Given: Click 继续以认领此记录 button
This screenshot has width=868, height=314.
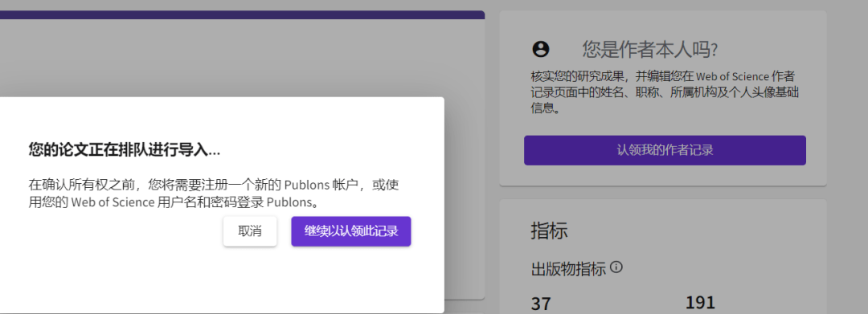Looking at the screenshot, I should (351, 231).
